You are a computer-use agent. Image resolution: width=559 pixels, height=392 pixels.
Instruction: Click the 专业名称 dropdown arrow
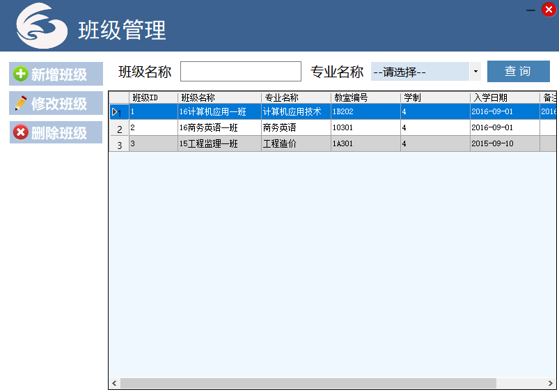pos(475,72)
